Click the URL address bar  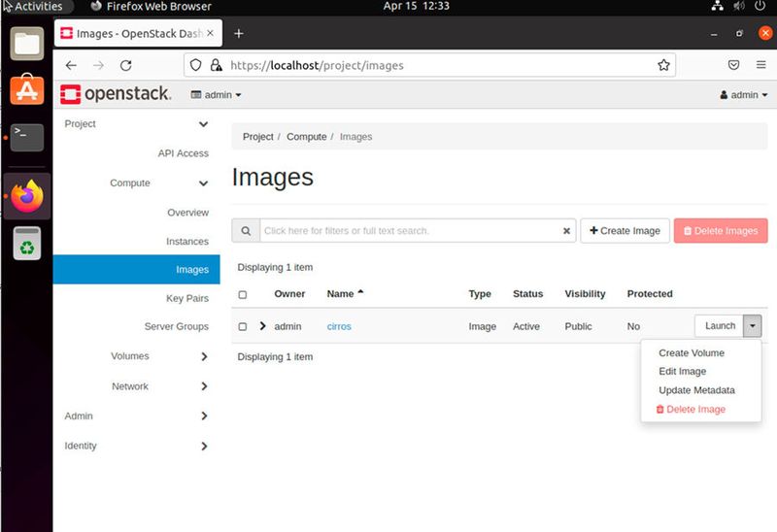coord(429,65)
